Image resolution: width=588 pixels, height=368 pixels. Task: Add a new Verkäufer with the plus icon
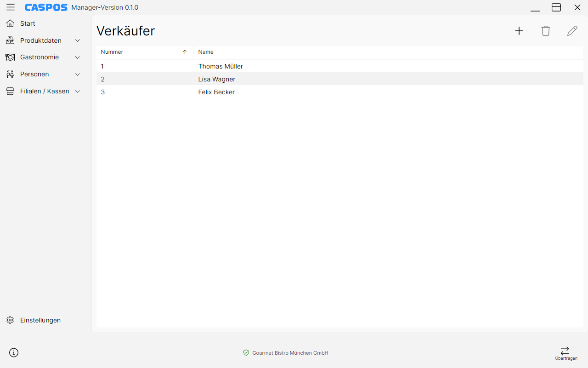point(519,31)
